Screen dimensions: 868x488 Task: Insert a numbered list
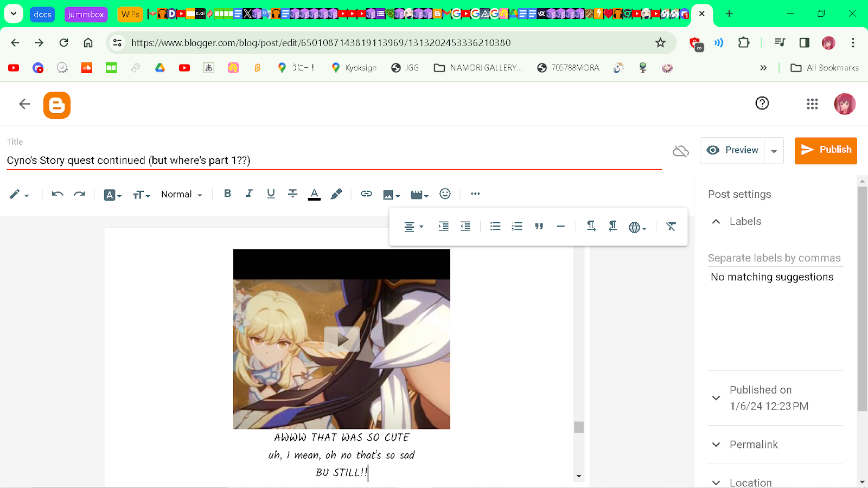pos(517,226)
